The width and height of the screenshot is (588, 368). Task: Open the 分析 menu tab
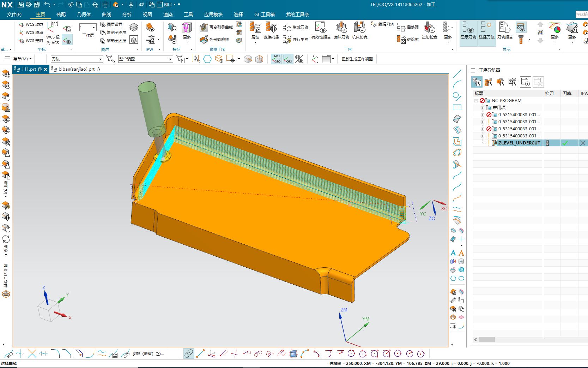click(127, 14)
